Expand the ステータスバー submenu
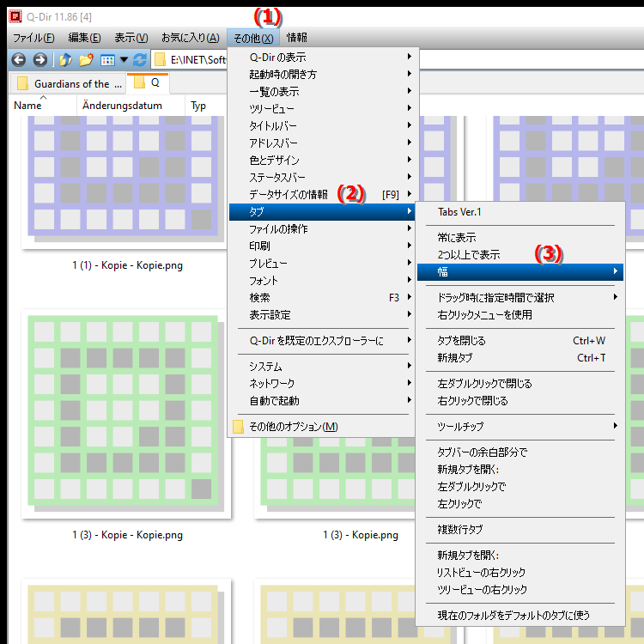 pyautogui.click(x=321, y=178)
